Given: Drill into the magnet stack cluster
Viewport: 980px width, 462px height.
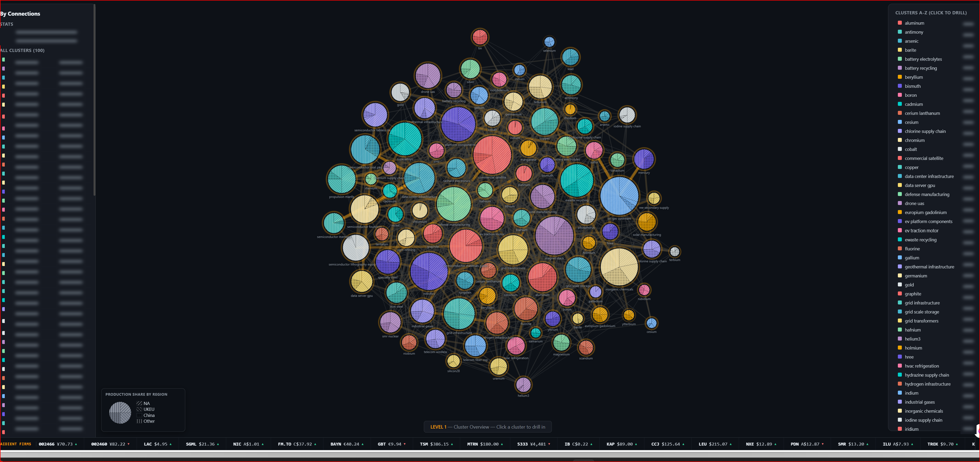Looking at the screenshot, I should pyautogui.click(x=554, y=236).
